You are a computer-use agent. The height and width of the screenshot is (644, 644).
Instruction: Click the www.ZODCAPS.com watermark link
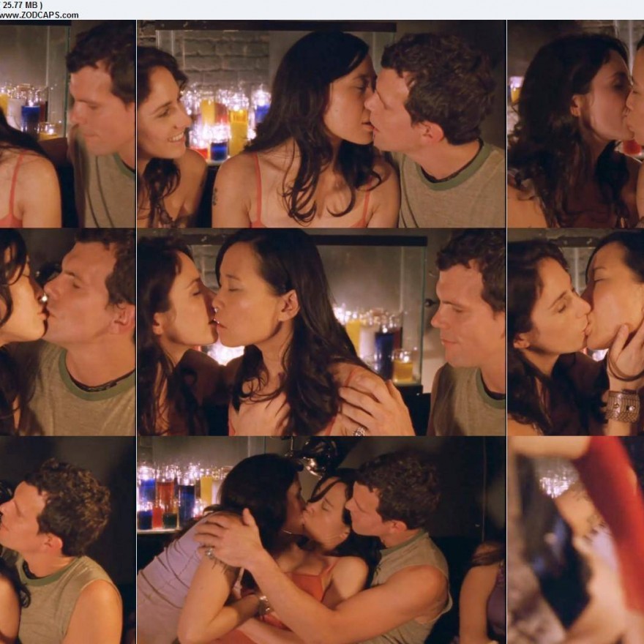pyautogui.click(x=40, y=14)
